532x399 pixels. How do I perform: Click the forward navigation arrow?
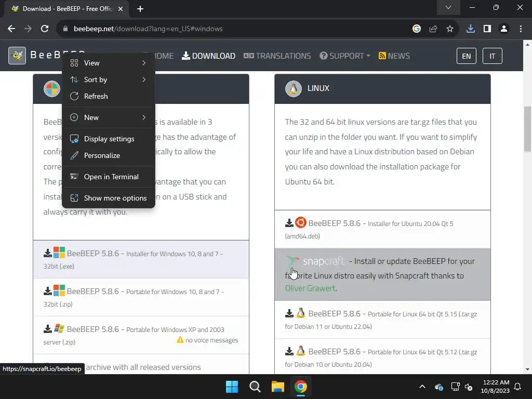pyautogui.click(x=28, y=29)
